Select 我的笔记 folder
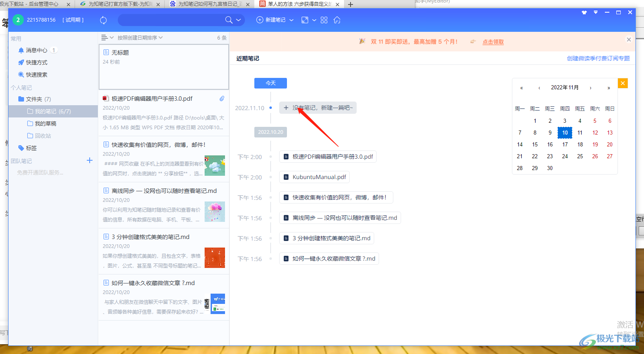This screenshot has height=354, width=644. (x=53, y=111)
